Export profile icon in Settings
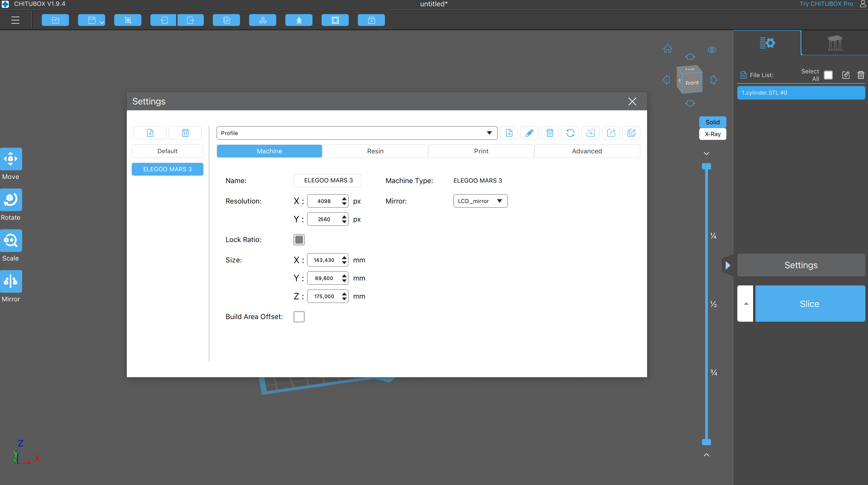868x485 pixels. point(611,133)
